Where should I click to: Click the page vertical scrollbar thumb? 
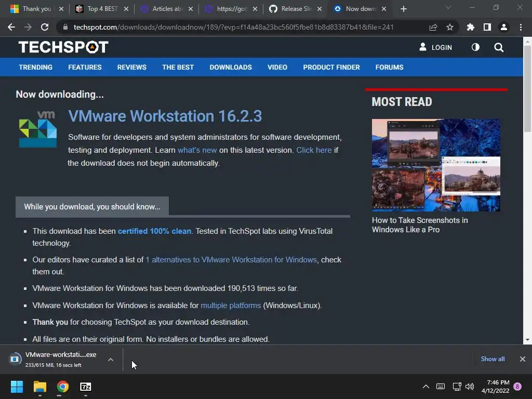[x=527, y=88]
